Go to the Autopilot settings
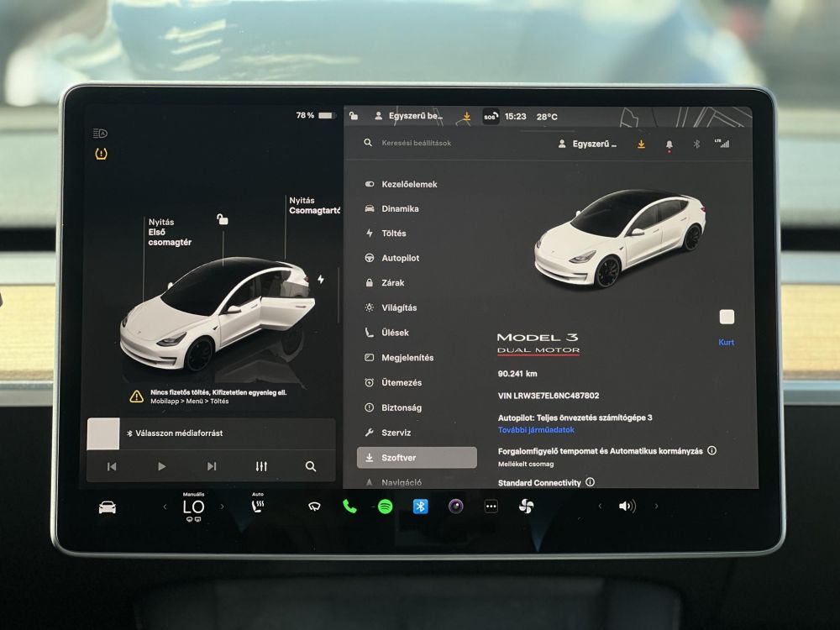The image size is (840, 630). 391,258
